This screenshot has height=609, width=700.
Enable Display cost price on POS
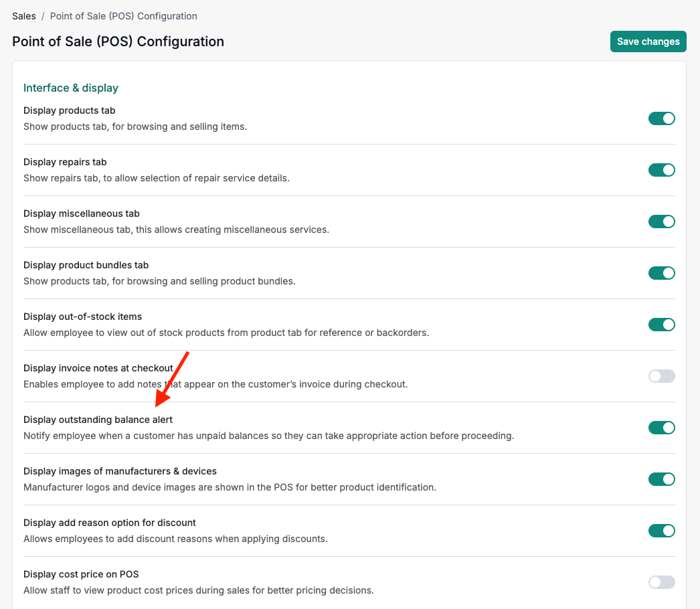661,582
